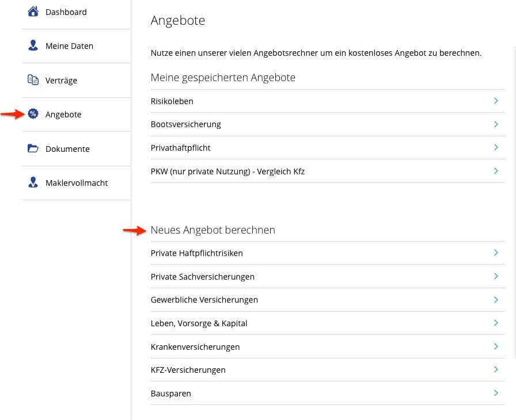Select the Meine Daten person icon
Image resolution: width=516 pixels, height=420 pixels.
click(33, 46)
